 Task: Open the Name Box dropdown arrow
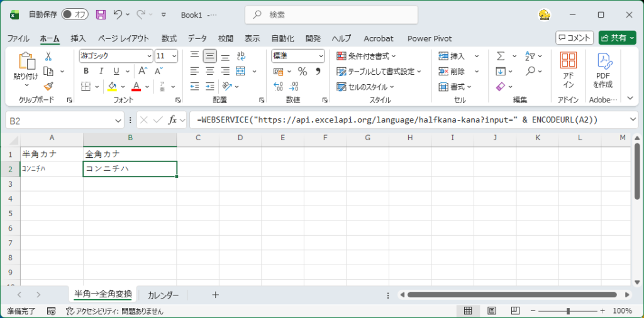pyautogui.click(x=119, y=119)
